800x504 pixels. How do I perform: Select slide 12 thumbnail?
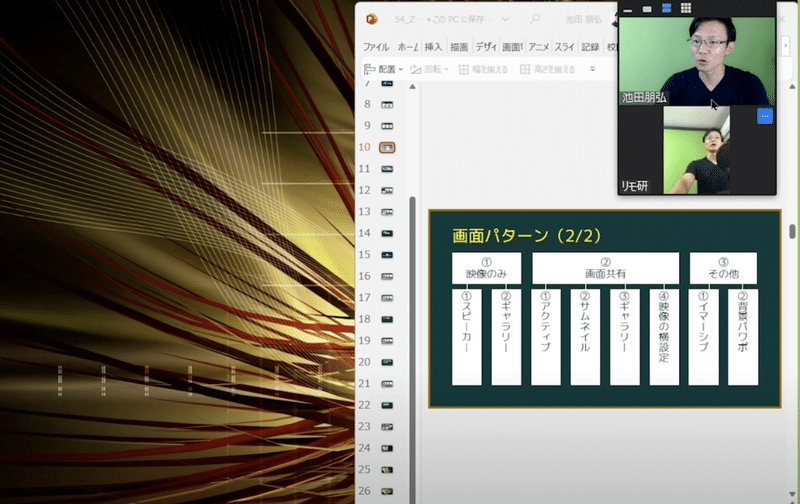click(x=387, y=190)
